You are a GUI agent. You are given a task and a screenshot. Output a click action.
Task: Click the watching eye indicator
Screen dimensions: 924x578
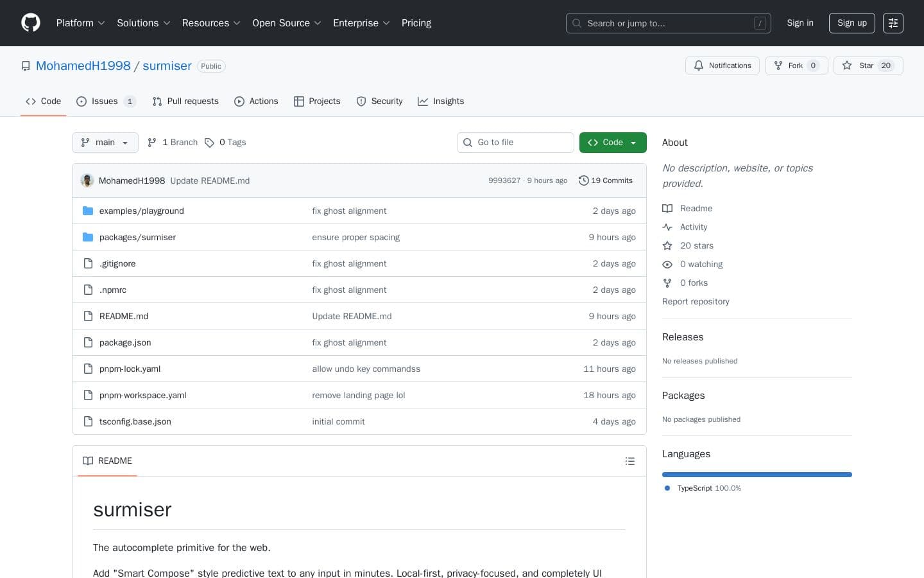667,265
